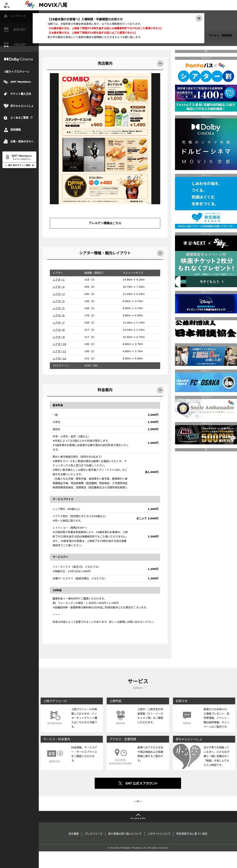The height and width of the screenshot is (868, 237).
Task: Collapse the 売店案内 section
Action: pos(160,63)
